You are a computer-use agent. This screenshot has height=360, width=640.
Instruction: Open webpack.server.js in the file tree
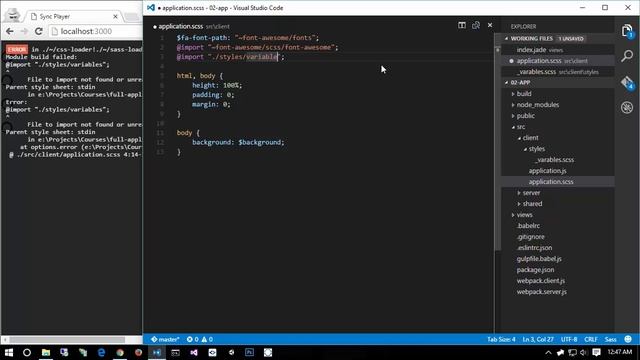coord(542,292)
